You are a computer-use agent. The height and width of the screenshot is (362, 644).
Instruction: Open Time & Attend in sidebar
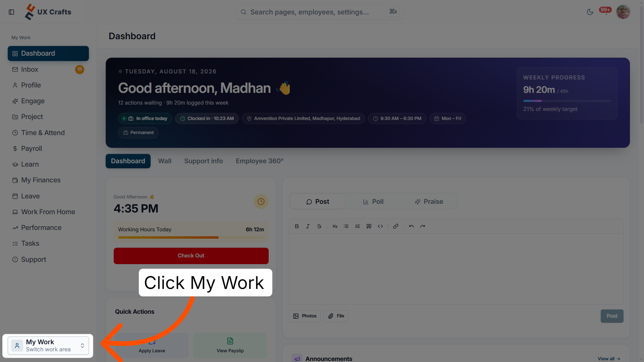[48, 133]
